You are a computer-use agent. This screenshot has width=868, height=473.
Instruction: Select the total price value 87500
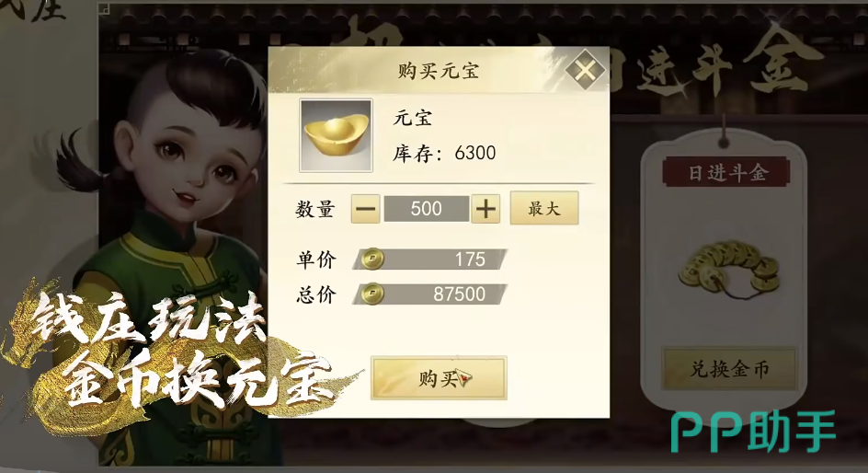[459, 294]
